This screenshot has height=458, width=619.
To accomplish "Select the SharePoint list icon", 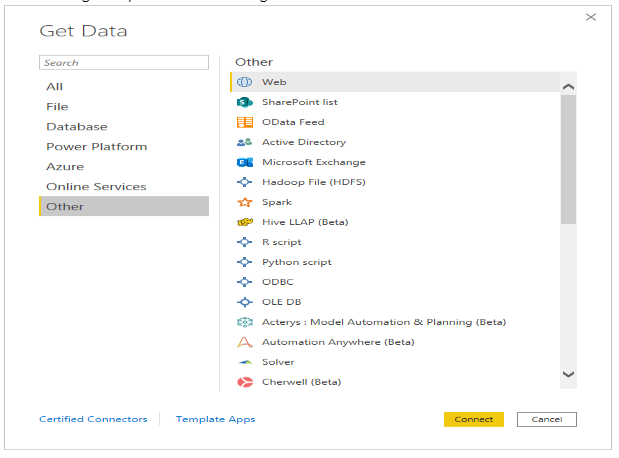I will [x=245, y=102].
